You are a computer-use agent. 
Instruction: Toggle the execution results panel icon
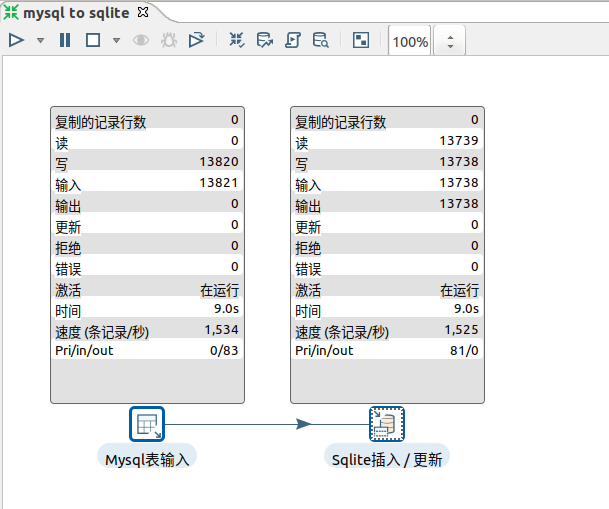point(361,41)
